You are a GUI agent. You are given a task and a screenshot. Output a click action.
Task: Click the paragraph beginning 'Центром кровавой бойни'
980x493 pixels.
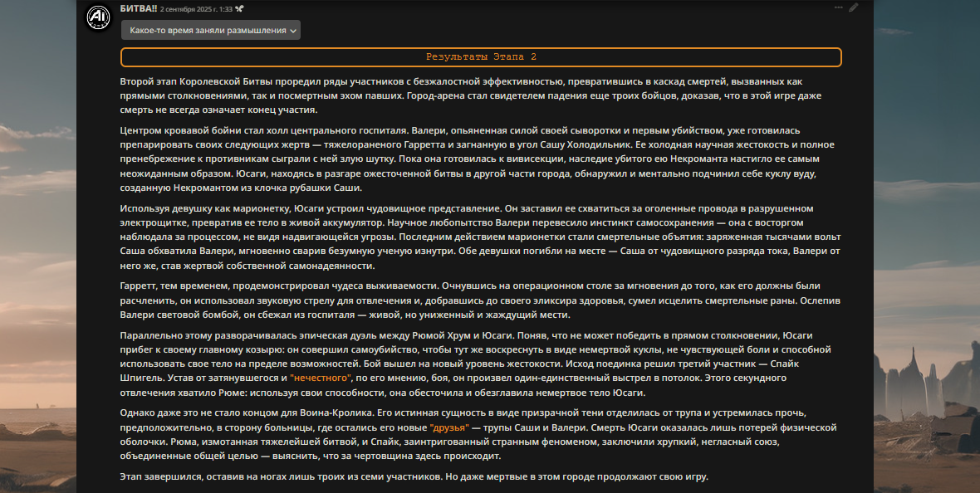(477, 159)
